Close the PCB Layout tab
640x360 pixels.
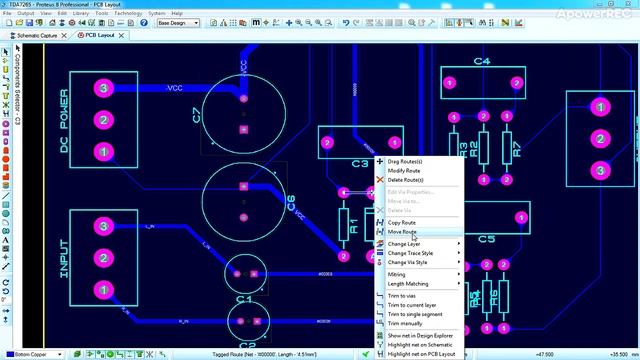click(121, 36)
